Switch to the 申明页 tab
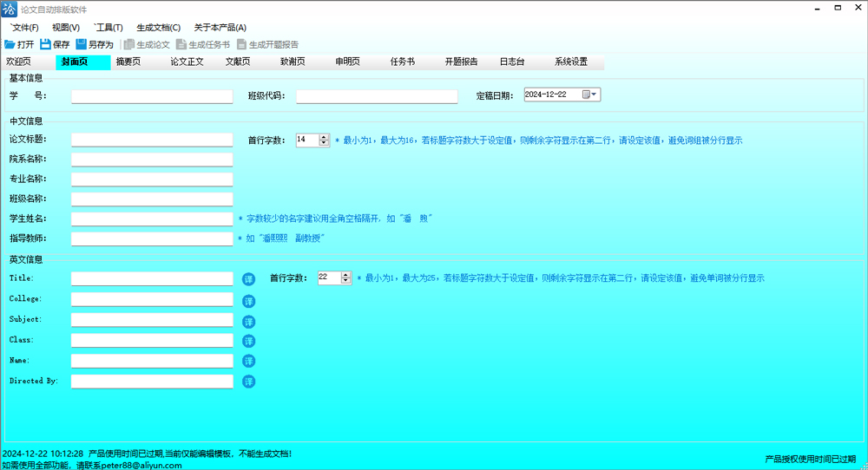The width and height of the screenshot is (868, 470). [x=357, y=62]
